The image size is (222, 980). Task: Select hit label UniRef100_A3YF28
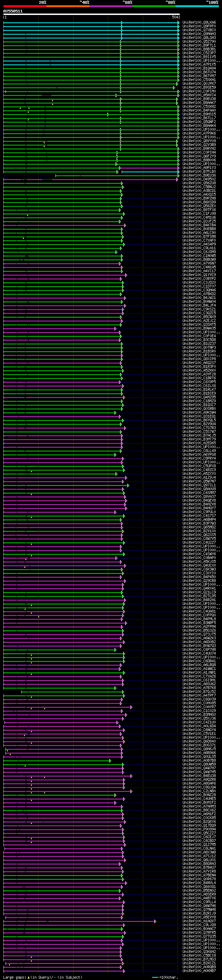199,374
